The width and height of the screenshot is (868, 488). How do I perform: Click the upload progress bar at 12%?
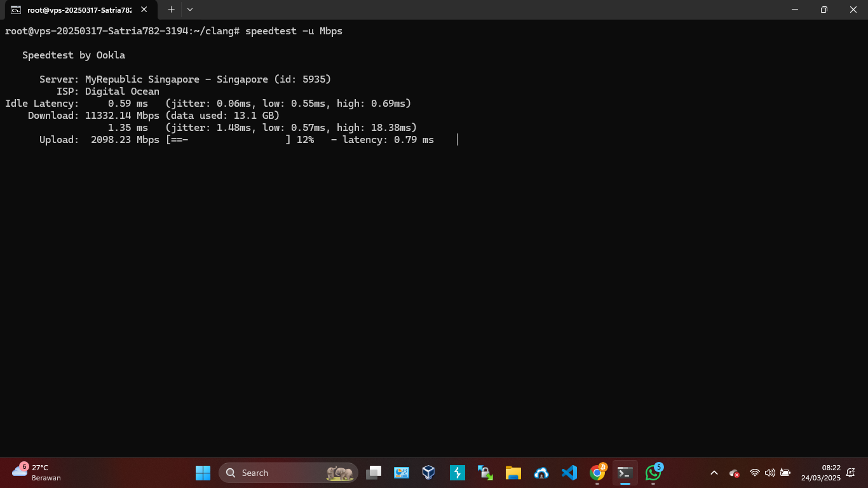point(228,140)
